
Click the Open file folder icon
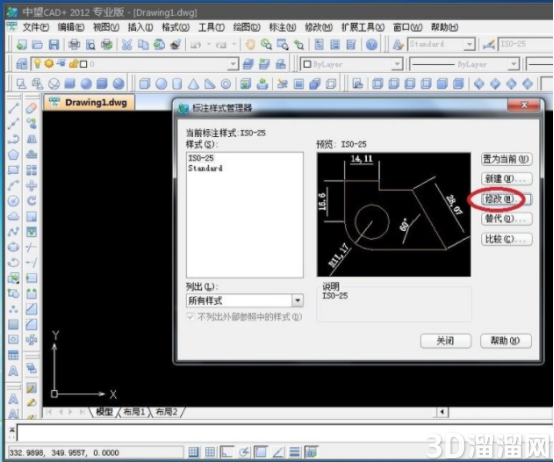[37, 45]
